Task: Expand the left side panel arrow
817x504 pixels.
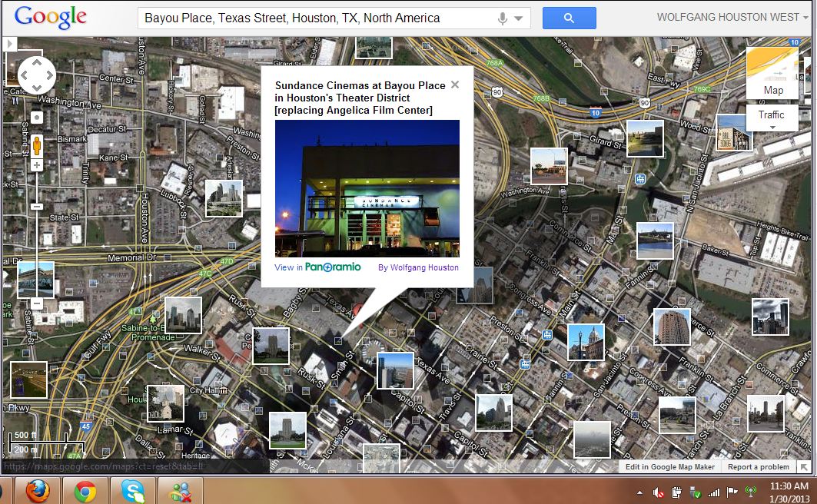Action: point(9,45)
